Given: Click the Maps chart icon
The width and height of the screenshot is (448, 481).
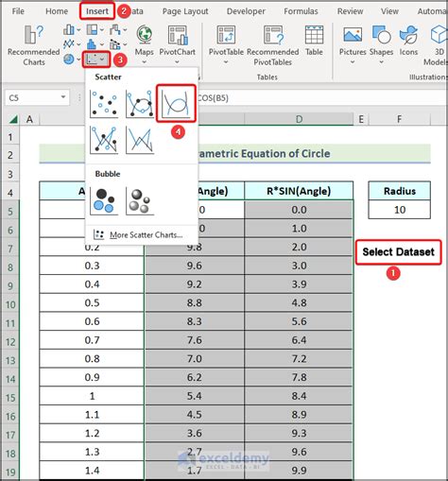Looking at the screenshot, I should pyautogui.click(x=145, y=35).
